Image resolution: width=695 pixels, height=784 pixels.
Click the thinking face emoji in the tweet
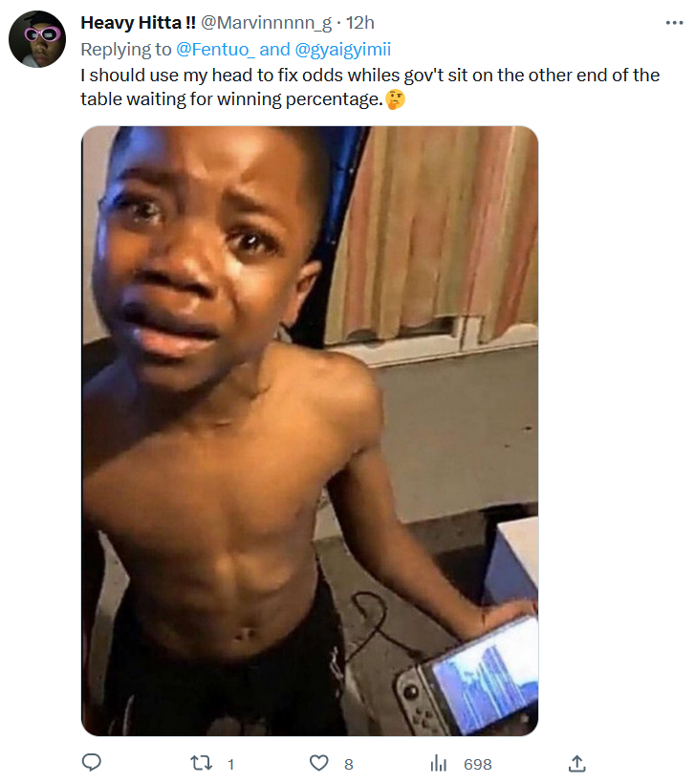coord(395,99)
